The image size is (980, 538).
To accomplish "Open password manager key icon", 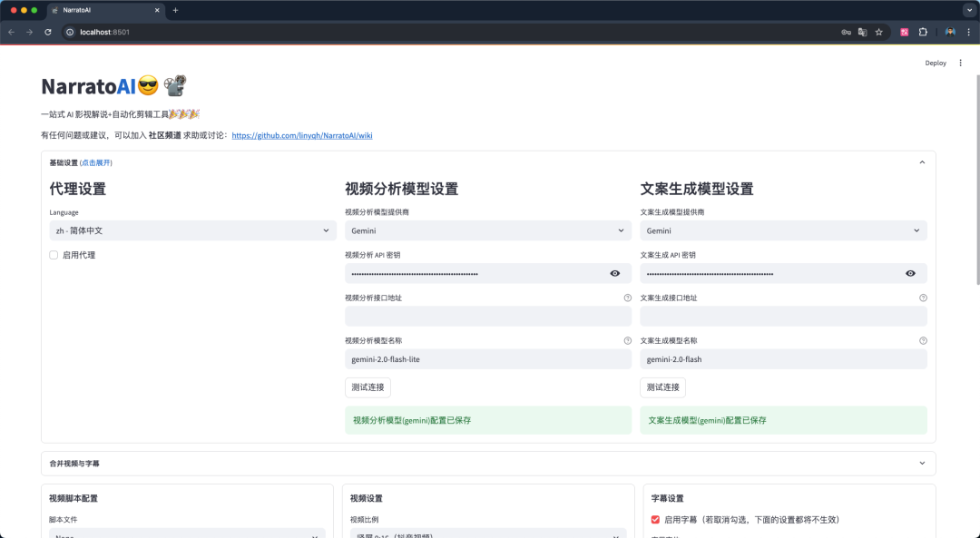I will click(x=847, y=32).
